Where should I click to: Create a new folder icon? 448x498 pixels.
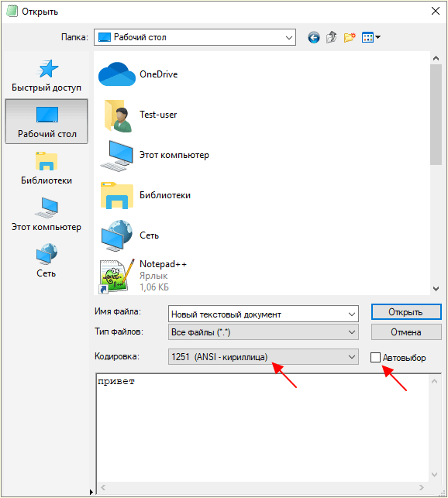pos(349,37)
